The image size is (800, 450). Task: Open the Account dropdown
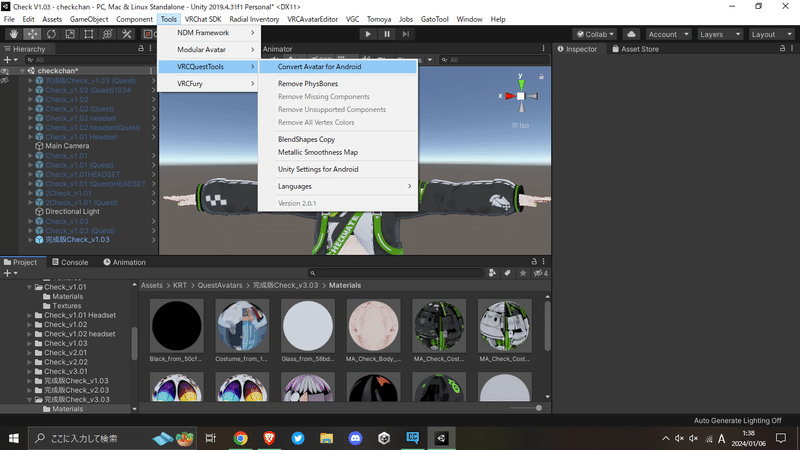click(x=668, y=34)
